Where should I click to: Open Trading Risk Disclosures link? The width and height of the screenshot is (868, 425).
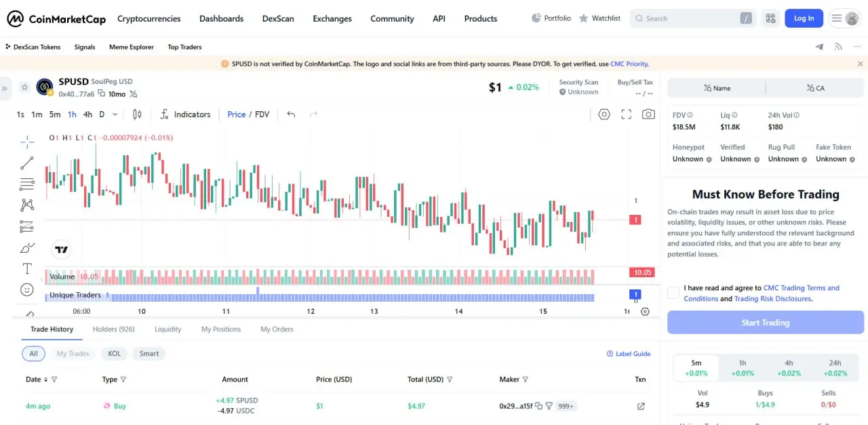click(x=772, y=299)
